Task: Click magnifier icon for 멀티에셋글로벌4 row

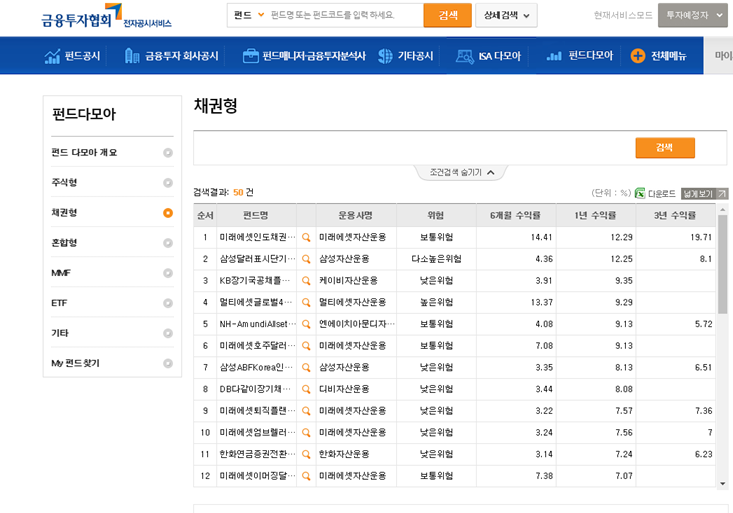Action: (306, 303)
